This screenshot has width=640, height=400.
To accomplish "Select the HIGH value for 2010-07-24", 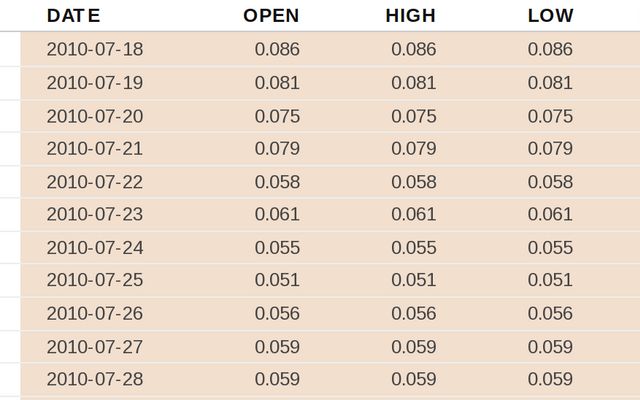I will (413, 247).
